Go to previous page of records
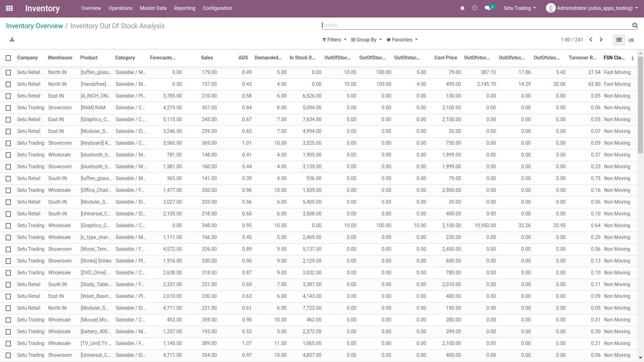Image resolution: width=644 pixels, height=362 pixels. pos(591,40)
